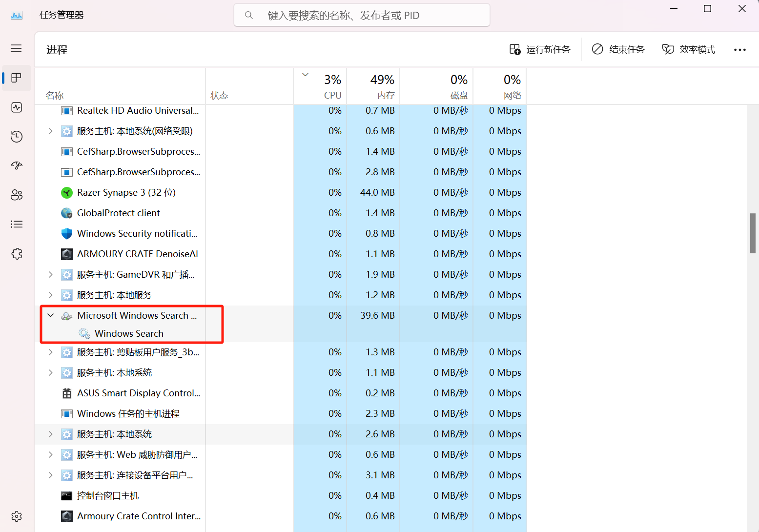Expand 服务主机: 连接设备平台用户 row
759x532 pixels.
click(x=50, y=475)
